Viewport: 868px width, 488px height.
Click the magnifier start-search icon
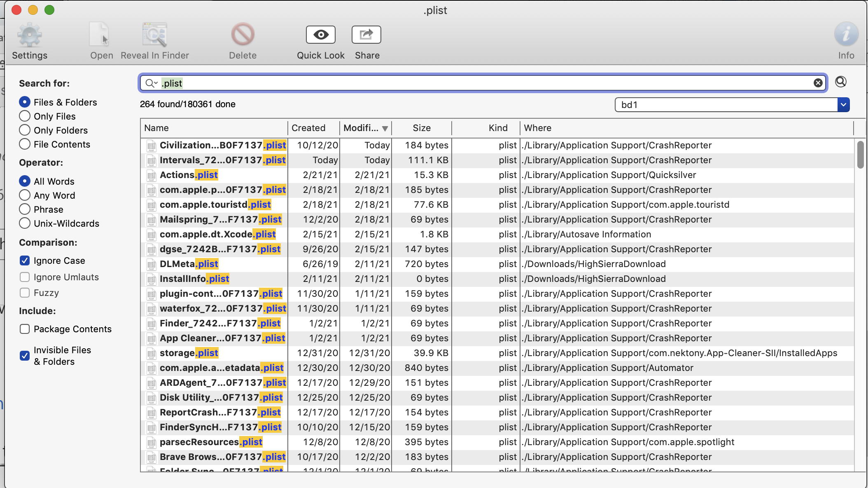[x=840, y=82]
